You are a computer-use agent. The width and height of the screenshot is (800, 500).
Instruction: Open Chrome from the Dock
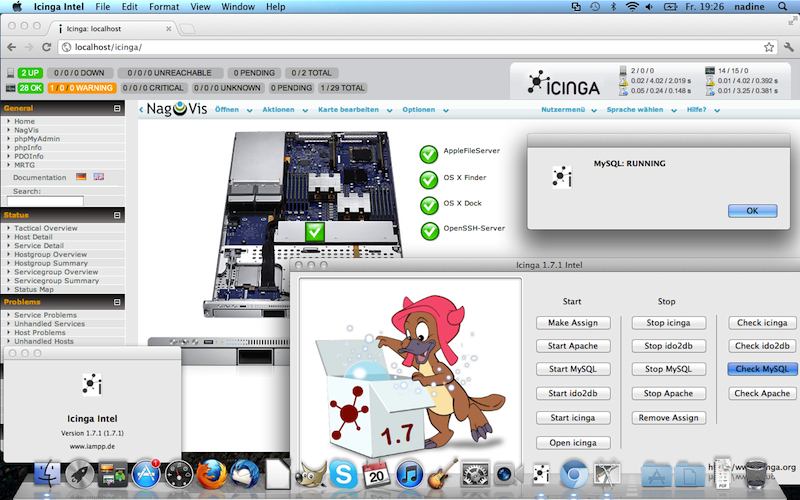tap(574, 475)
